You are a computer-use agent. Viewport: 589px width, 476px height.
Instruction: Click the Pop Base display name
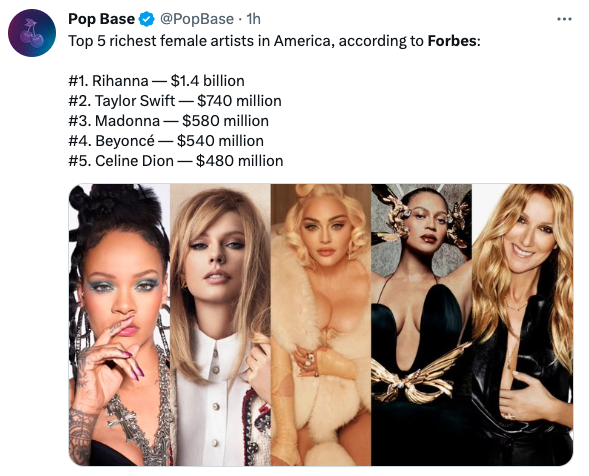(x=101, y=19)
